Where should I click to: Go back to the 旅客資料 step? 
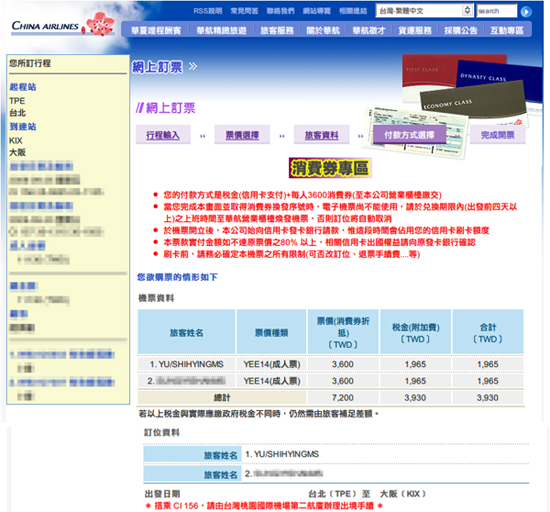tap(321, 135)
